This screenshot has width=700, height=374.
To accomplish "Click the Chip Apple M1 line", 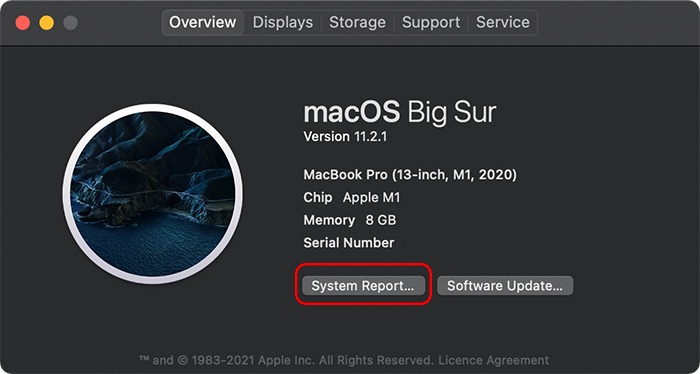I will tap(352, 197).
